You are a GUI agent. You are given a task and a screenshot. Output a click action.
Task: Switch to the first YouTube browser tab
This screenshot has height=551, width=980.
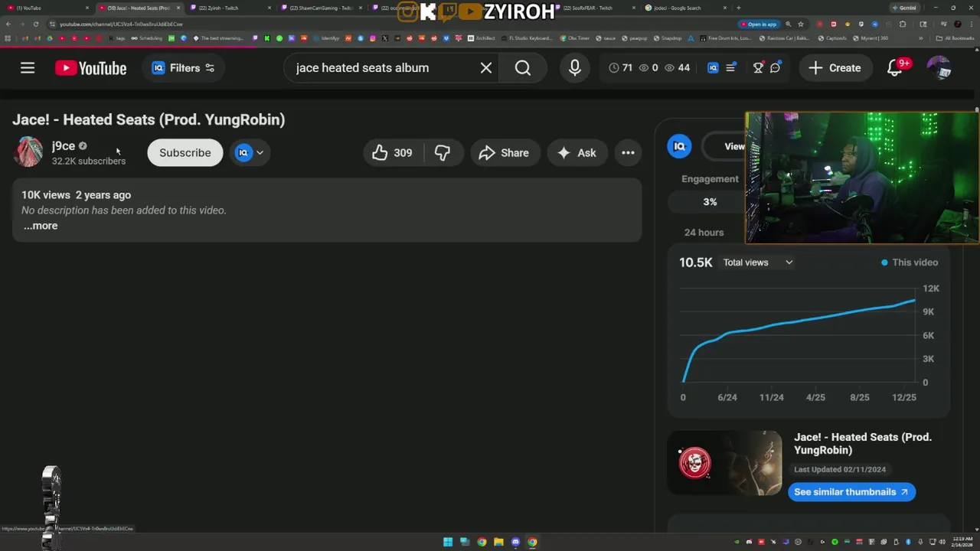click(47, 8)
